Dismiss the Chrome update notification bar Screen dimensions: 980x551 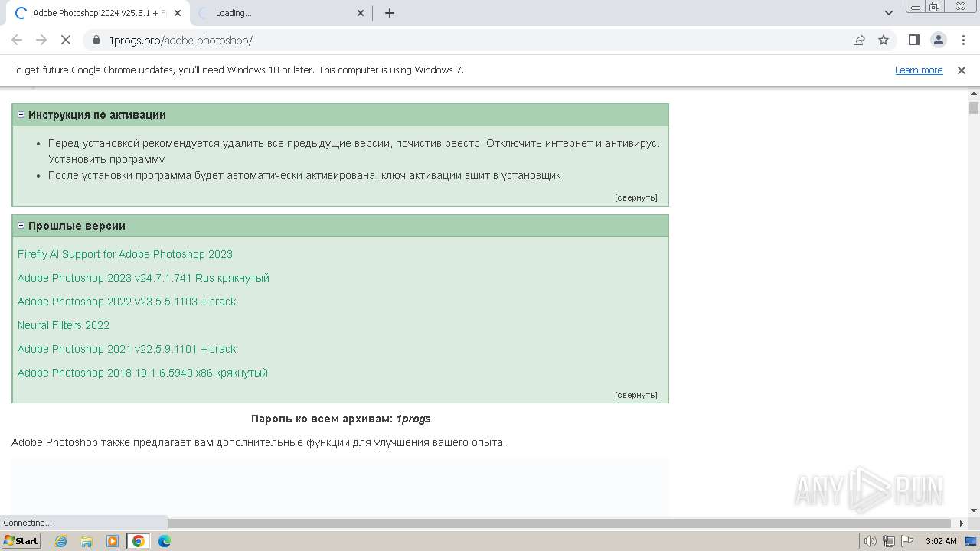[962, 70]
